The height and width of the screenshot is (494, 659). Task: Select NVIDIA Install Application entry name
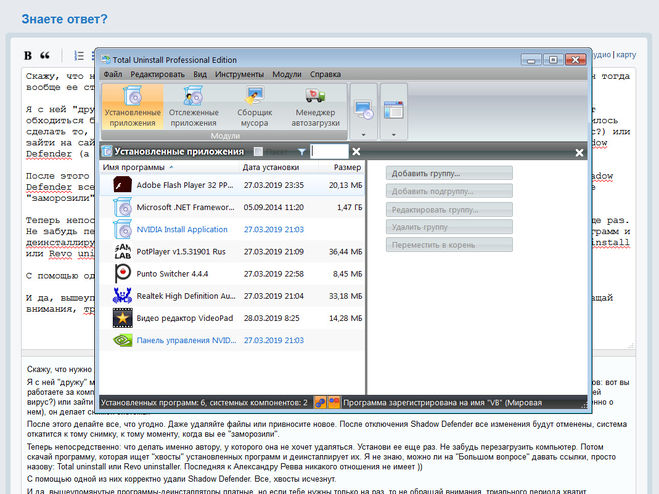pyautogui.click(x=182, y=230)
